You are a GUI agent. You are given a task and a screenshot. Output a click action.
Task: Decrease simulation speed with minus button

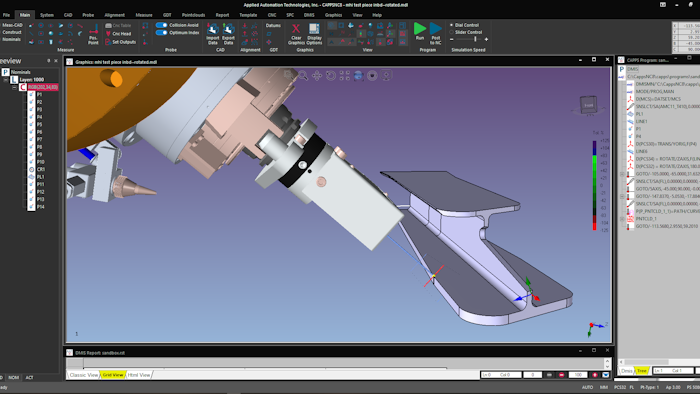click(451, 39)
